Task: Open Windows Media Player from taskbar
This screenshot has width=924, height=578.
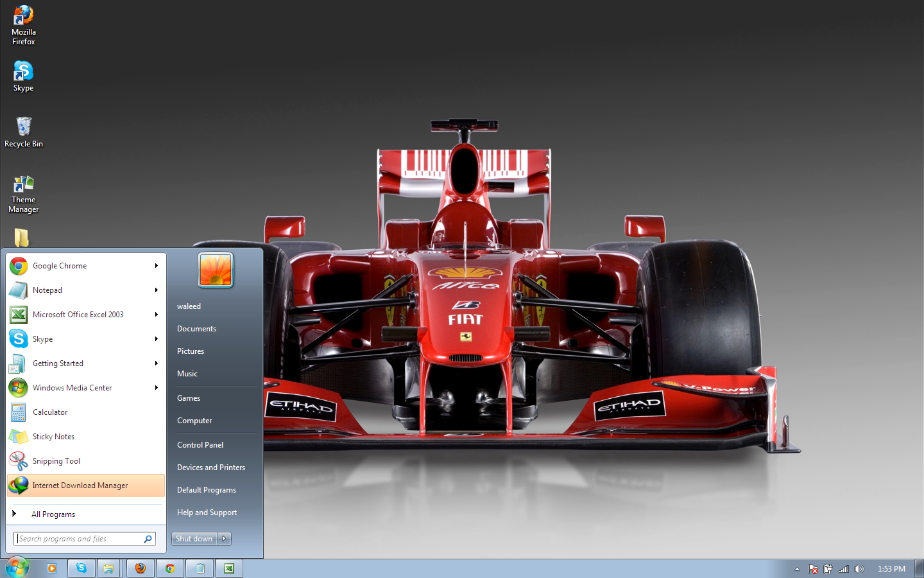Action: click(52, 568)
